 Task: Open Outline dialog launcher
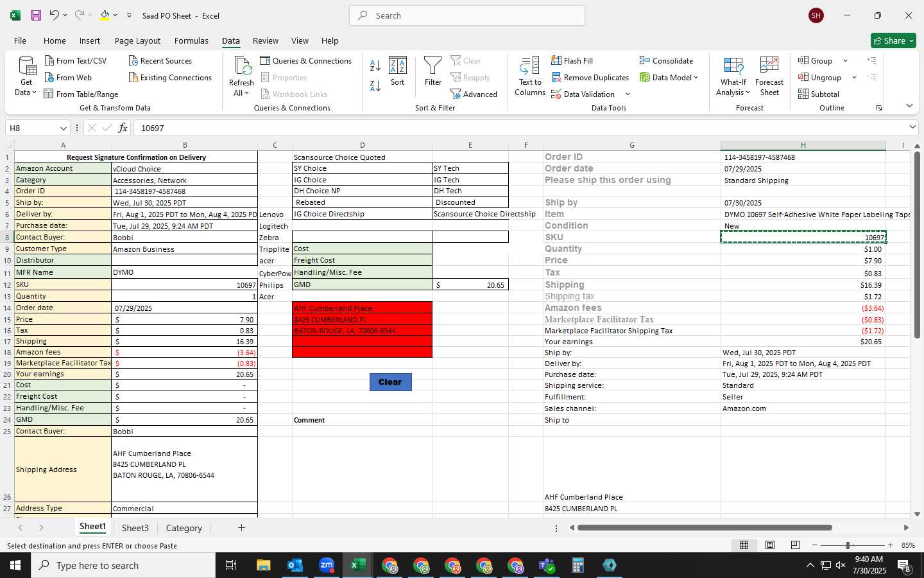pyautogui.click(x=879, y=108)
